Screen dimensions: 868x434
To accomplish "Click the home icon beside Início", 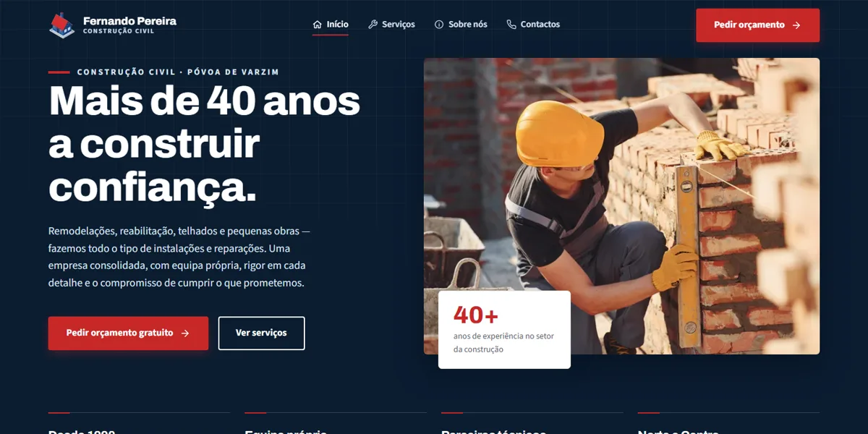I will (x=317, y=25).
